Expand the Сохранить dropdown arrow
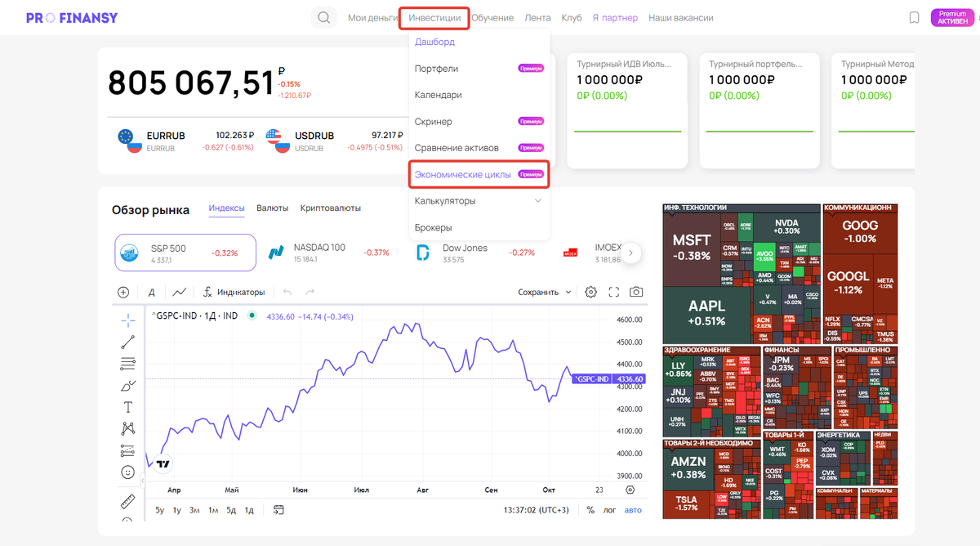The width and height of the screenshot is (980, 546). [569, 292]
